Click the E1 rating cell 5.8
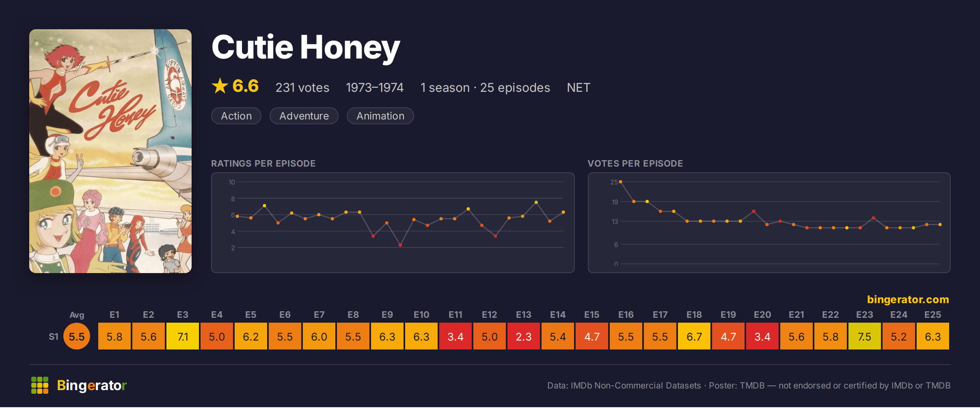The width and height of the screenshot is (980, 408). click(x=114, y=336)
